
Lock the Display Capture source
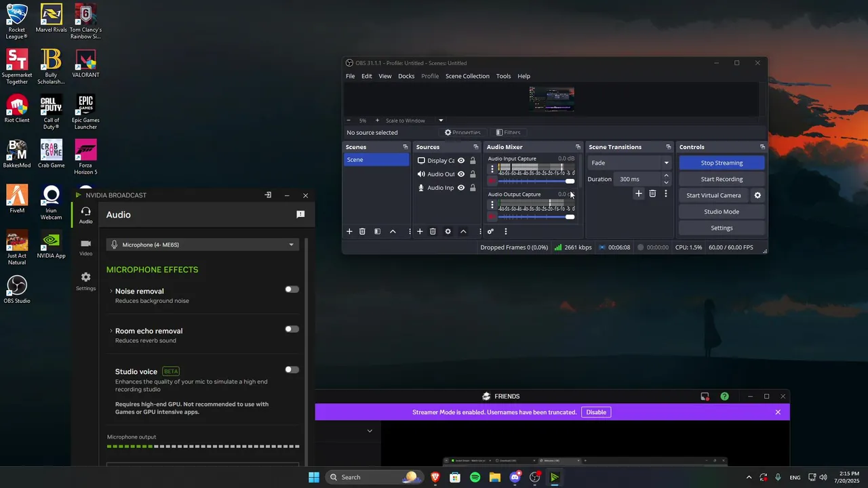473,161
